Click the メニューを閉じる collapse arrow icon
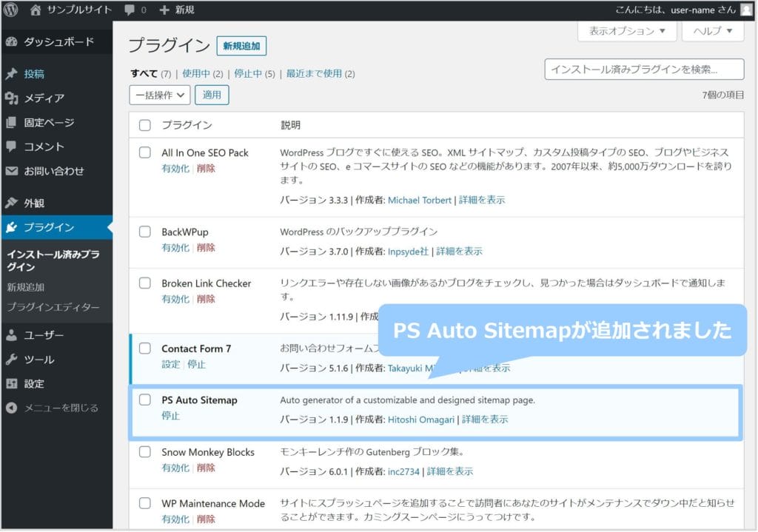The width and height of the screenshot is (758, 532). (x=12, y=408)
